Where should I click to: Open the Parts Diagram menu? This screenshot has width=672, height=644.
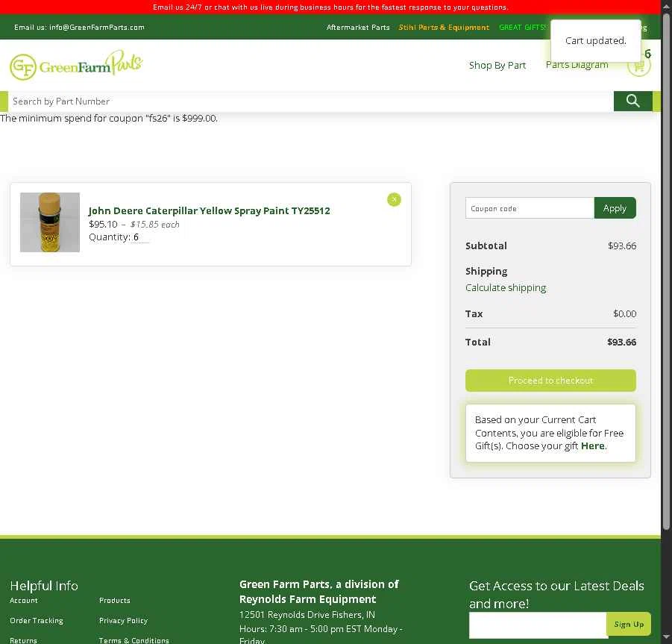(x=577, y=65)
